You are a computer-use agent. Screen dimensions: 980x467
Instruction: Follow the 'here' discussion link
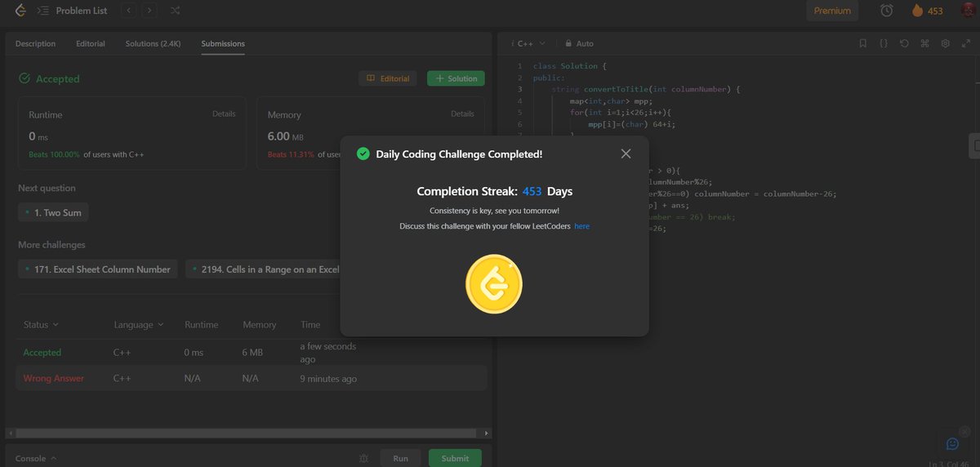pyautogui.click(x=581, y=226)
